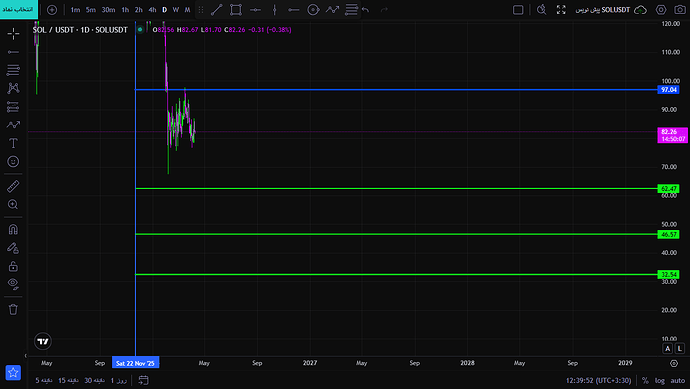
Task: Grab the favorites toolbar drag handle
Action: (x=201, y=10)
